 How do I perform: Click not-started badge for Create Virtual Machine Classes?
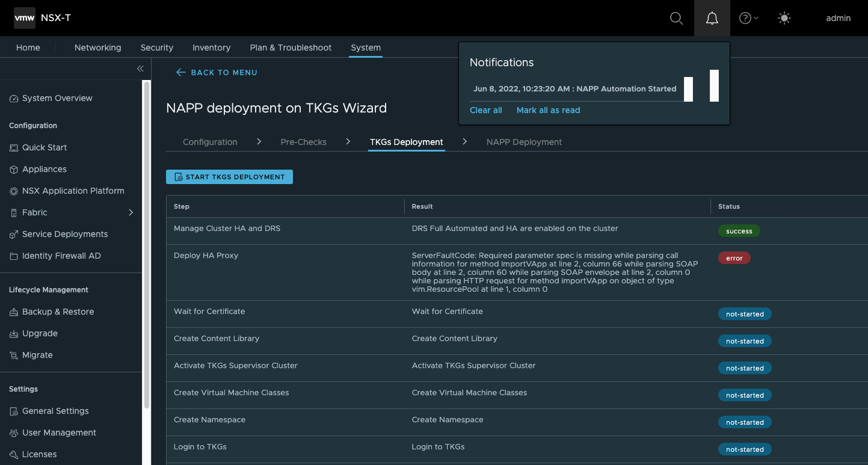(x=745, y=395)
